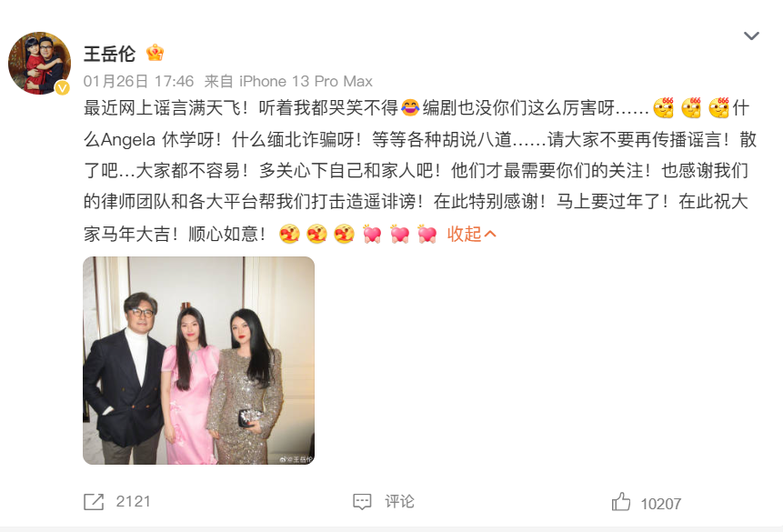Click the repost count 2121

133,501
